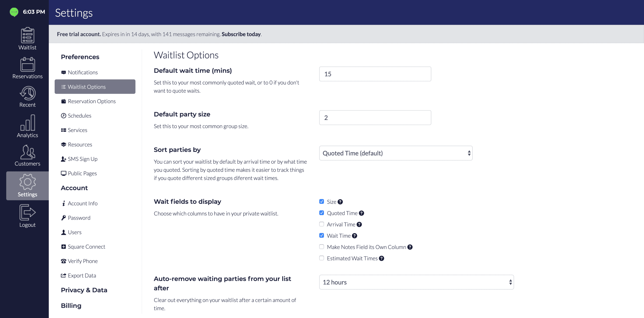Open the Waitlist clipboard icon
Screen dimensions: 644x318
tap(27, 35)
